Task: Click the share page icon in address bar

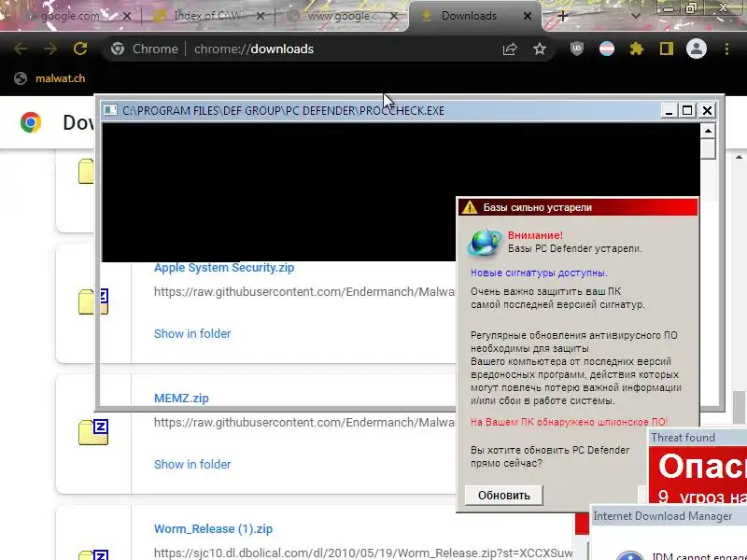Action: coord(510,49)
